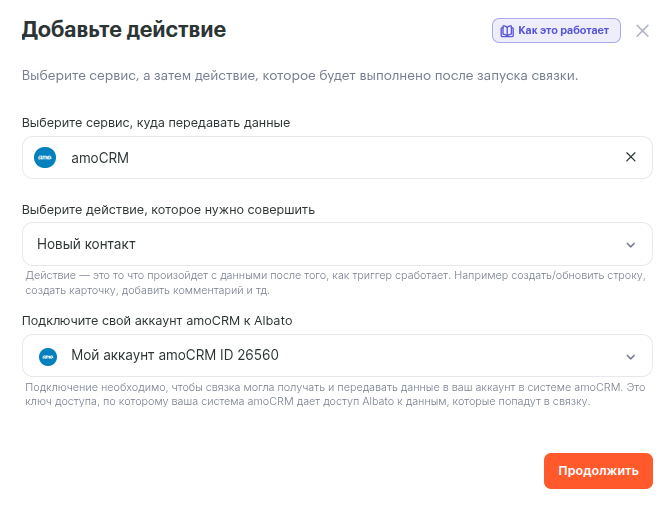Click the "Подключите свой аккаунт amoCRM к Albato" label
The height and width of the screenshot is (505, 671).
tap(157, 320)
